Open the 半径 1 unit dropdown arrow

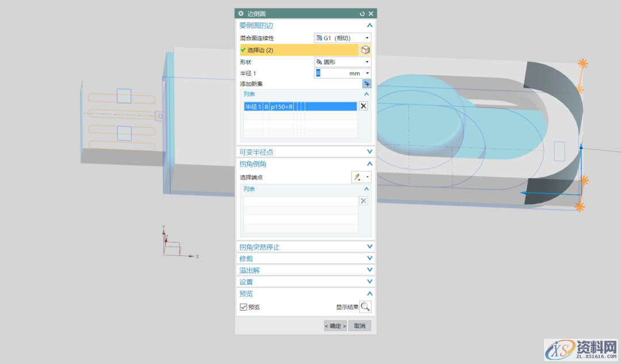point(367,73)
